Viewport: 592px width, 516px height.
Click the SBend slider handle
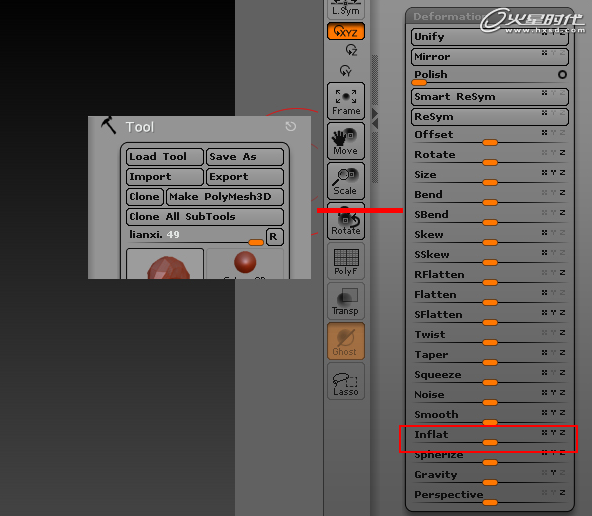(490, 223)
